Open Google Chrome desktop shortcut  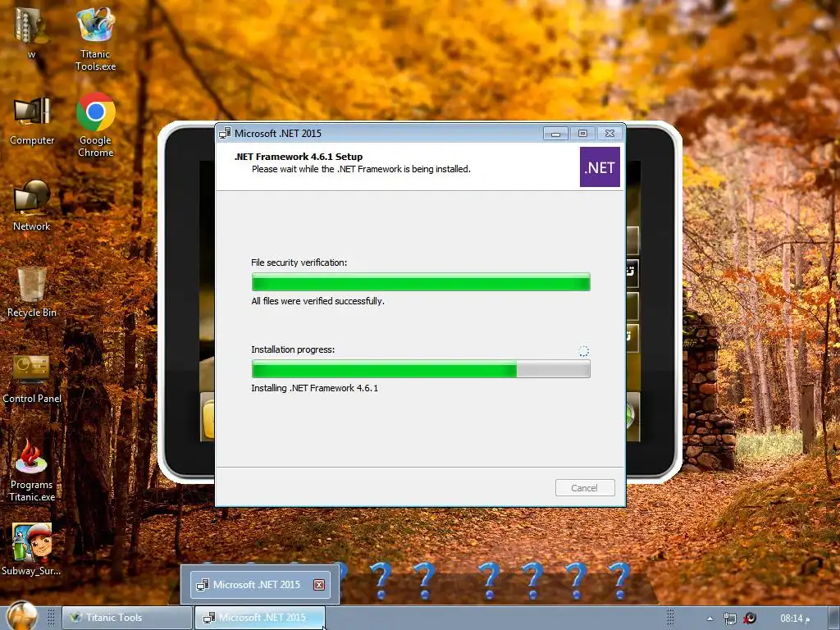(95, 125)
